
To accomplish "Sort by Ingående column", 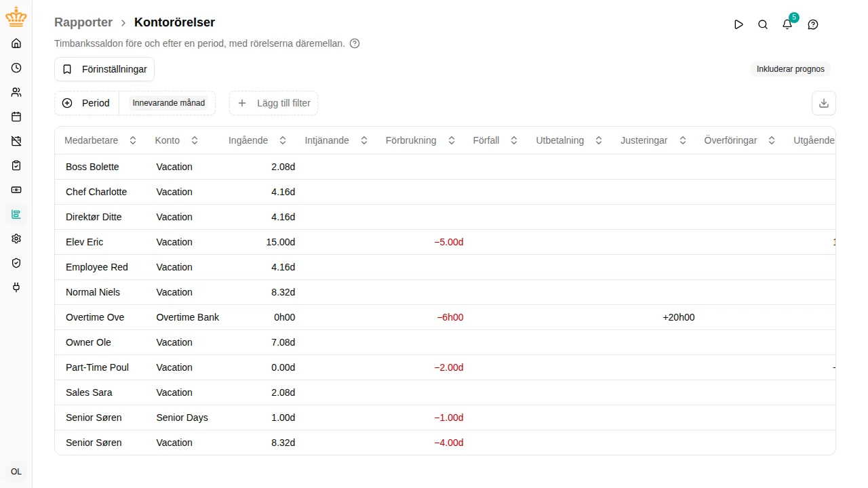I will click(x=258, y=140).
